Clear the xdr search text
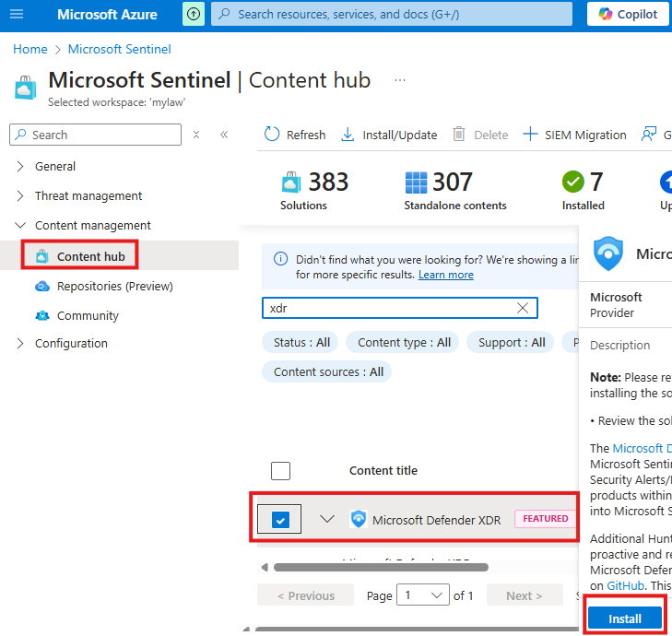The image size is (672, 636). (x=523, y=308)
